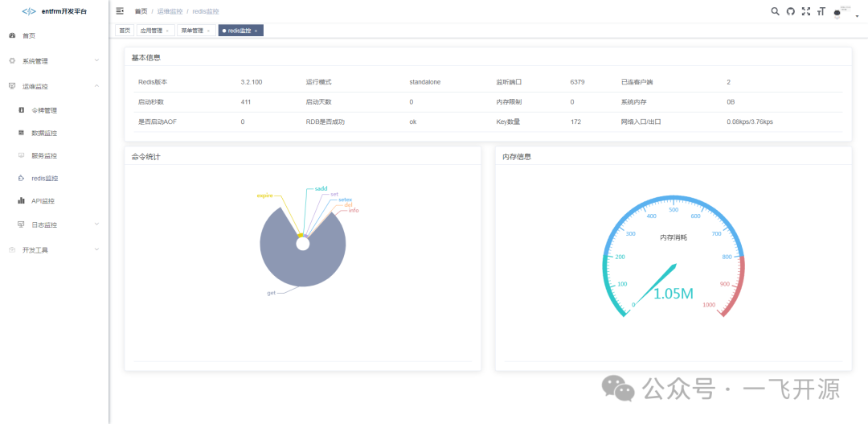Click the port value 6379

(577, 82)
